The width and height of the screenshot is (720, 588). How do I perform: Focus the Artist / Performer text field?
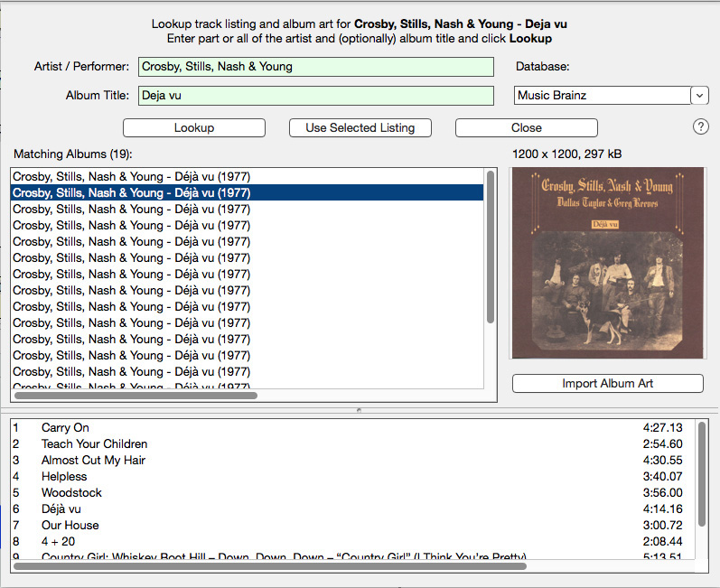tap(315, 67)
